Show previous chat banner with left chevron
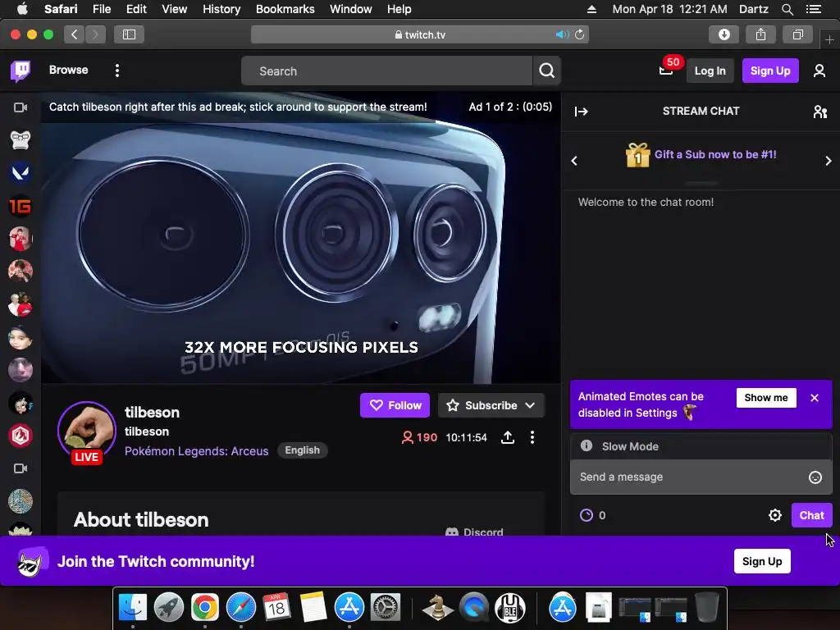The image size is (840, 630). point(574,161)
